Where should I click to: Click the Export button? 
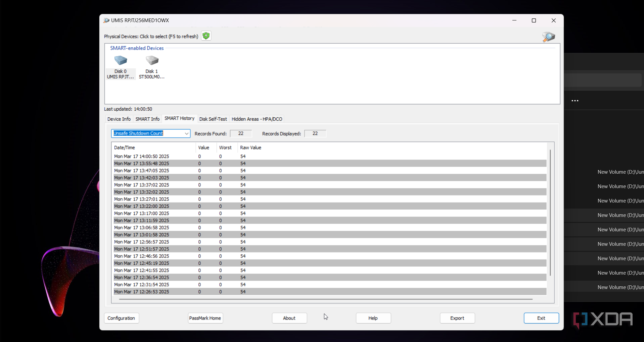tap(457, 318)
